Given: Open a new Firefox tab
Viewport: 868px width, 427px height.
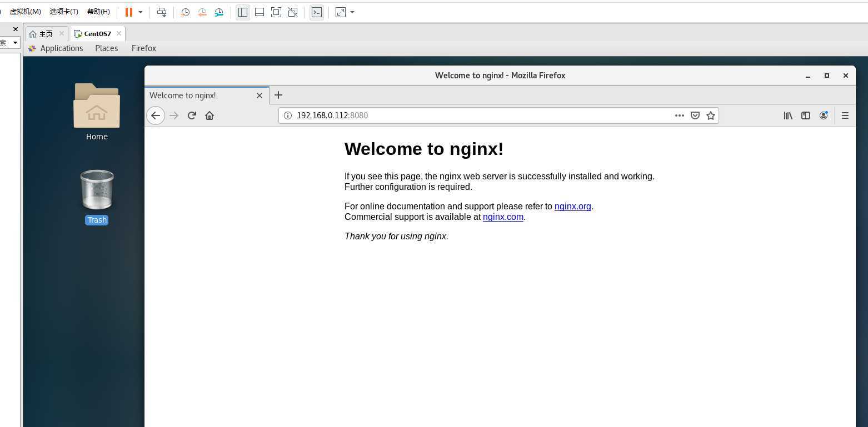Looking at the screenshot, I should [278, 95].
